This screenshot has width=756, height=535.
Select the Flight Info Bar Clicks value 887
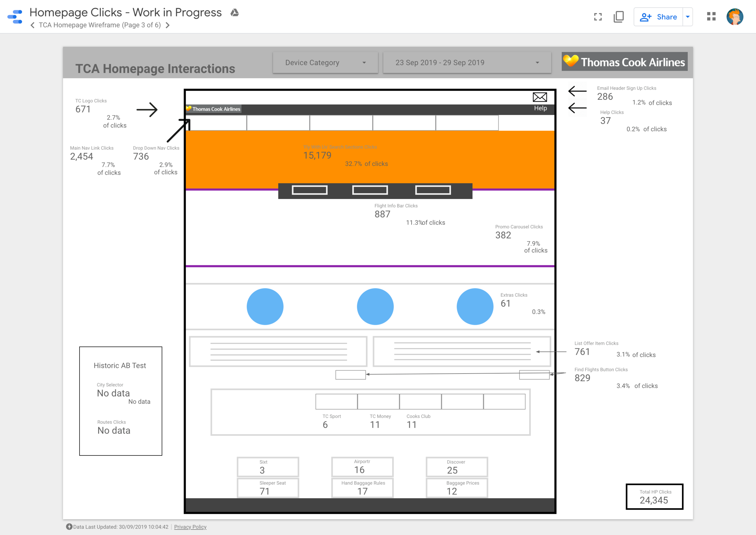pyautogui.click(x=383, y=214)
